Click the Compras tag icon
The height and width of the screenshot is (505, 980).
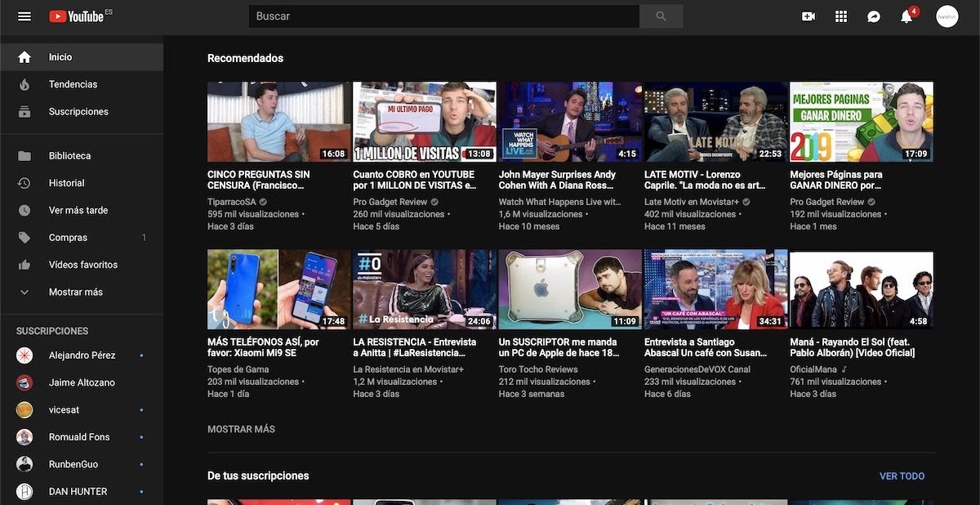coord(24,238)
